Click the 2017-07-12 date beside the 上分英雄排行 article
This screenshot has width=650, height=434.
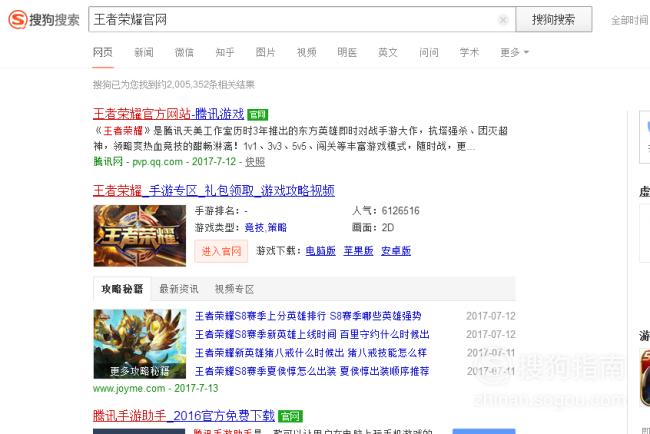[x=491, y=316]
